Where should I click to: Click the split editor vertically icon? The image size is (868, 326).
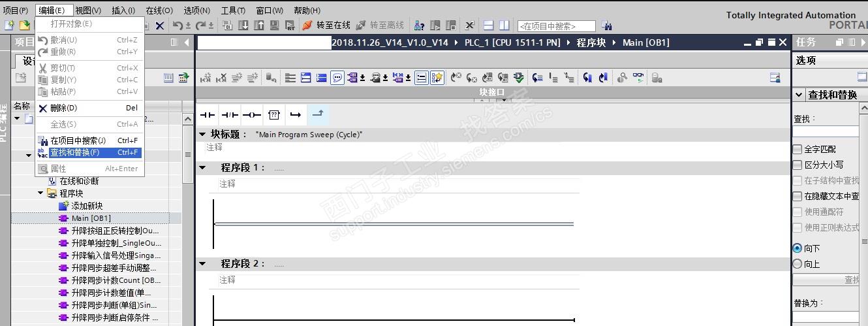[x=504, y=25]
